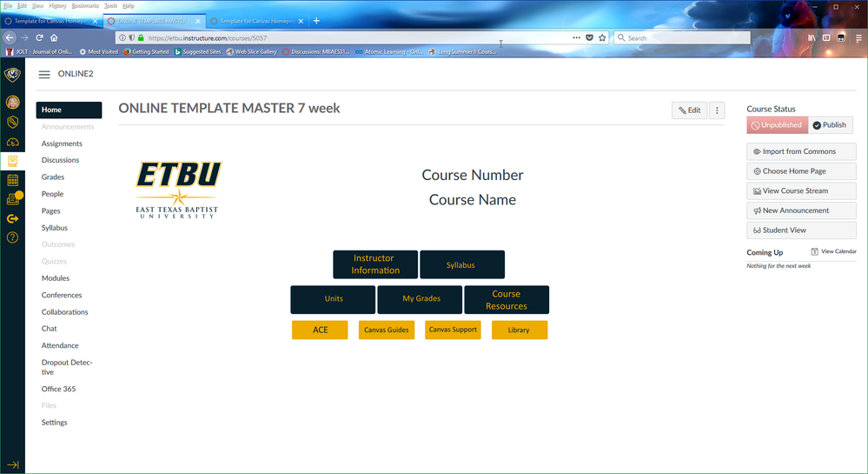Open the Most Visited bookmarks folder
Image resolution: width=868 pixels, height=474 pixels.
click(x=98, y=51)
